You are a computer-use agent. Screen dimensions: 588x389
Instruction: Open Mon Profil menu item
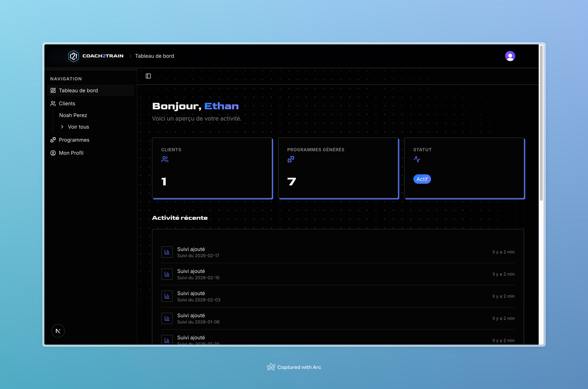coord(71,153)
